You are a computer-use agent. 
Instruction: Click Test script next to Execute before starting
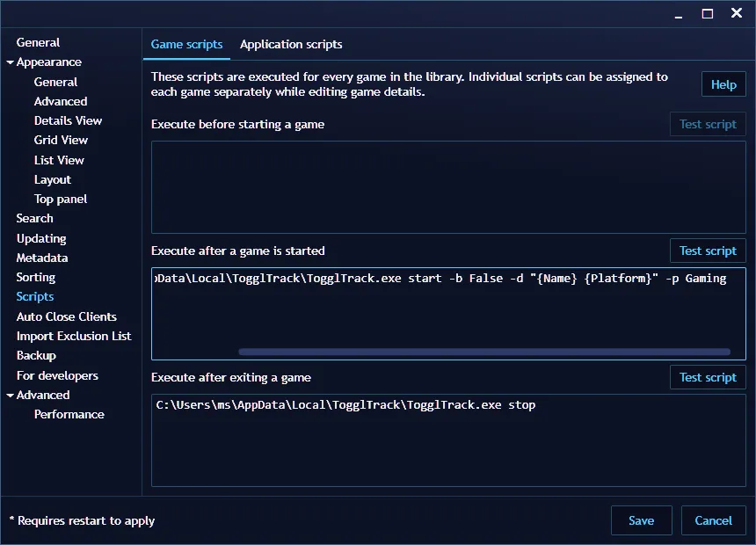click(708, 124)
